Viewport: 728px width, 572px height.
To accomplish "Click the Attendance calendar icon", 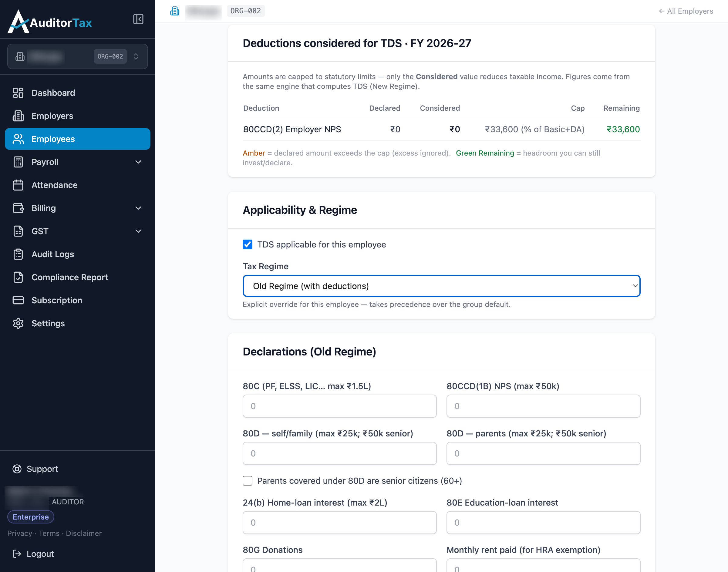I will [18, 185].
